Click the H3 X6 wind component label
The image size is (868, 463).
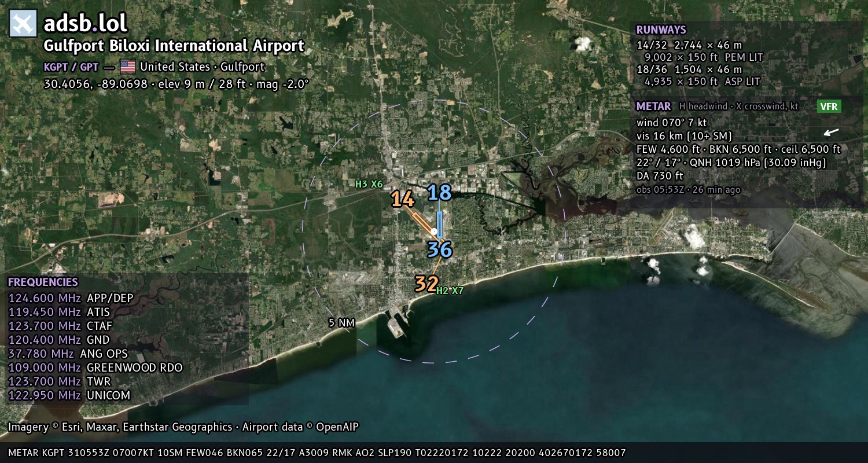369,184
